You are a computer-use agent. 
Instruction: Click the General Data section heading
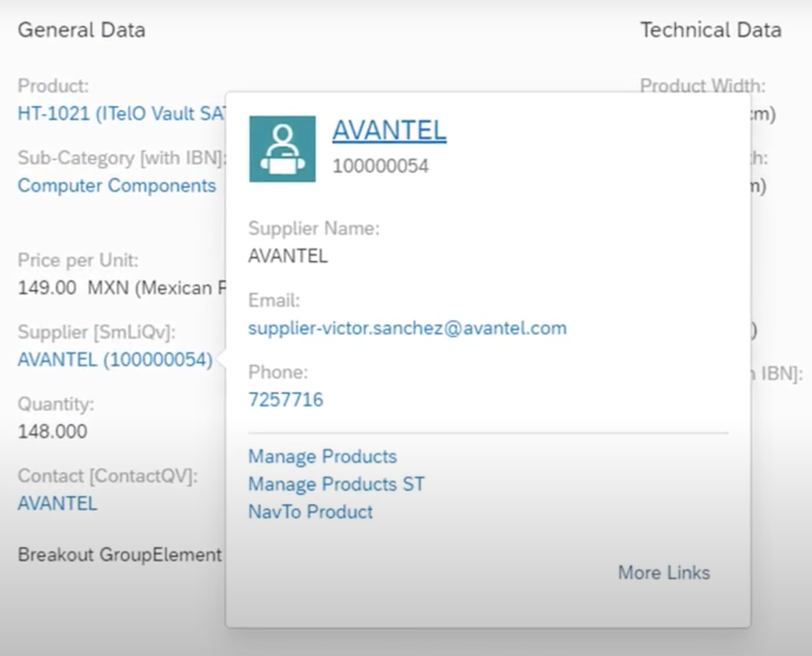tap(82, 30)
